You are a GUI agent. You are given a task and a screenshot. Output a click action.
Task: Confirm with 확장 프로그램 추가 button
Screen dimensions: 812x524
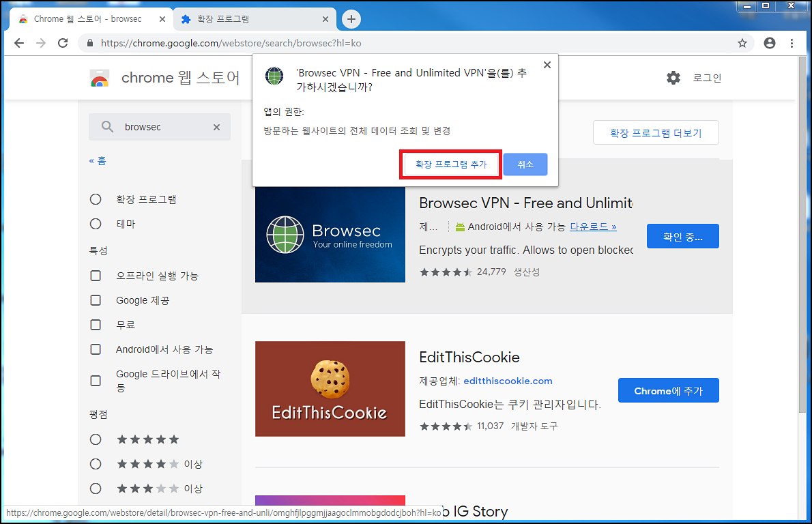coord(451,164)
